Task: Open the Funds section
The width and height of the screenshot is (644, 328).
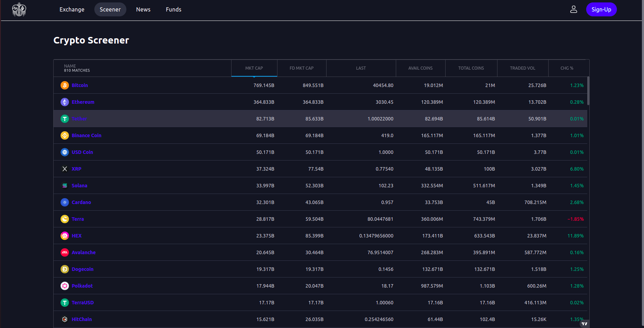Action: pos(174,9)
